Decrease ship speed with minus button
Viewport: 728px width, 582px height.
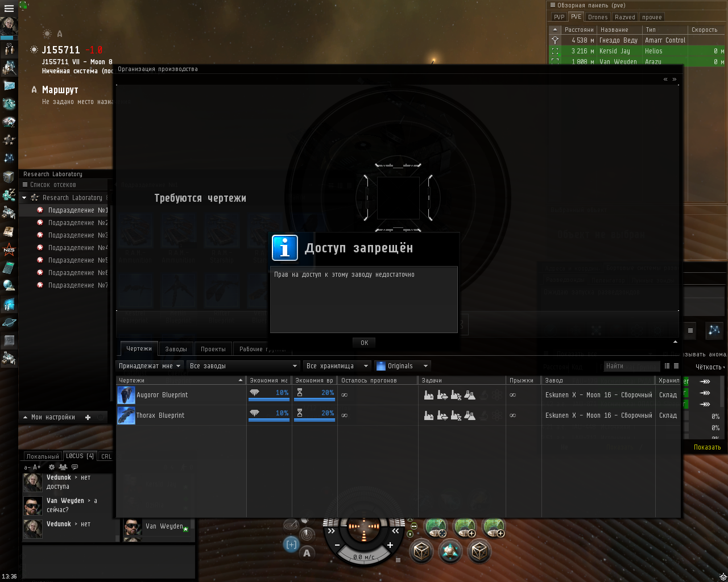(337, 545)
